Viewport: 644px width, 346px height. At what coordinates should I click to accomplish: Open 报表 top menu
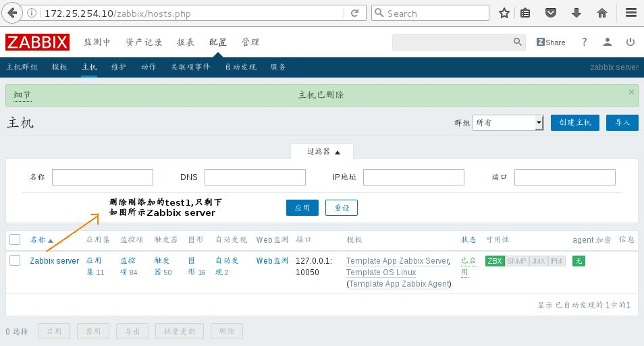pos(186,42)
